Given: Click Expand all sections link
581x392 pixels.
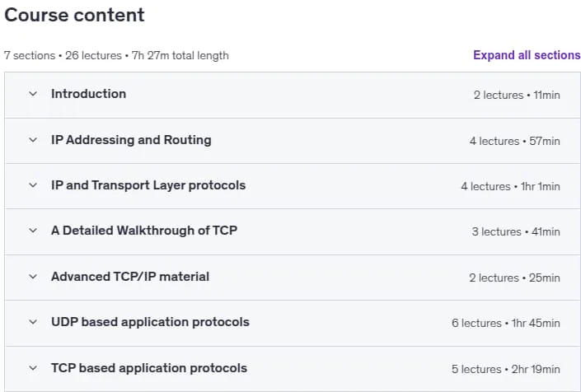Looking at the screenshot, I should click(x=527, y=55).
